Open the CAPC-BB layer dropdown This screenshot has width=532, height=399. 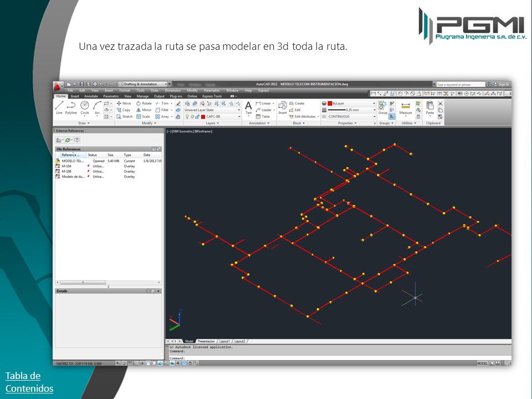click(x=212, y=116)
